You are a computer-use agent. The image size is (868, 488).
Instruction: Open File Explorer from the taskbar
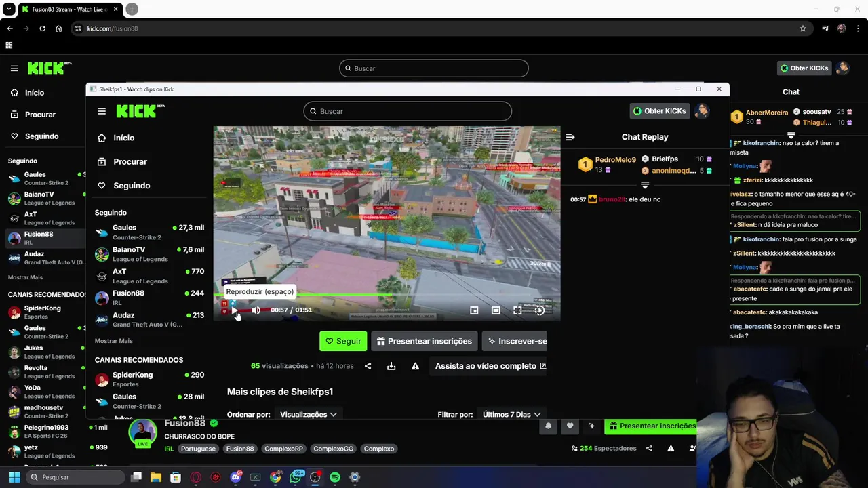point(155,477)
